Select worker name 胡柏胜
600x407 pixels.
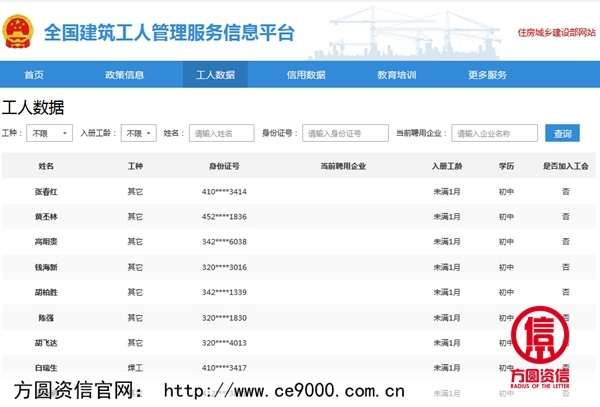[x=46, y=292]
